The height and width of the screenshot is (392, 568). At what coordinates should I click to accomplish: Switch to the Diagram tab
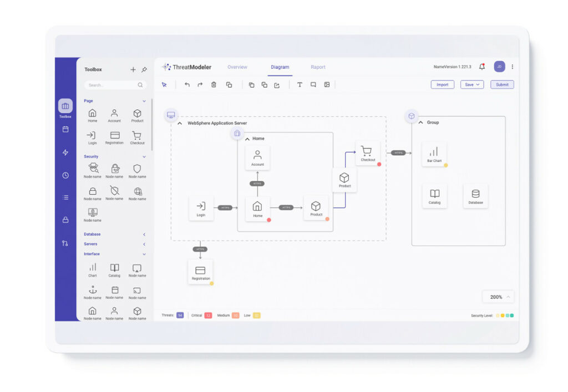point(280,67)
